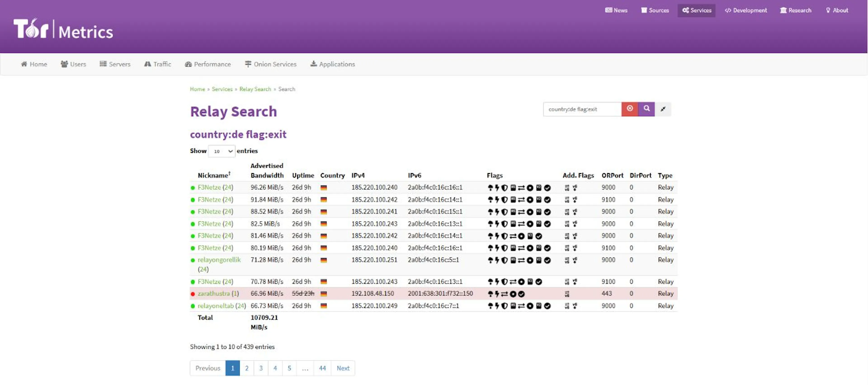Open the Research menu in the top bar
Screen dimensions: 868x385
click(x=796, y=10)
